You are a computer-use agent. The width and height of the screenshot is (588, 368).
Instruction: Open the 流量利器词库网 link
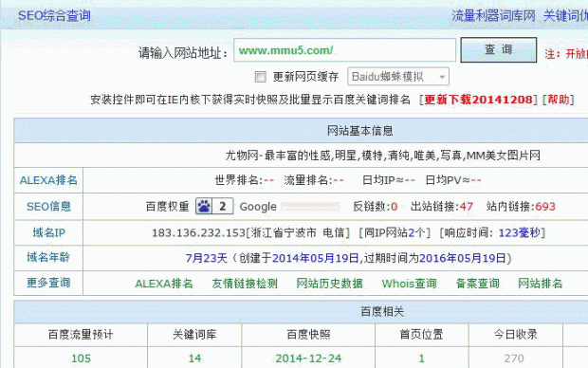[493, 16]
